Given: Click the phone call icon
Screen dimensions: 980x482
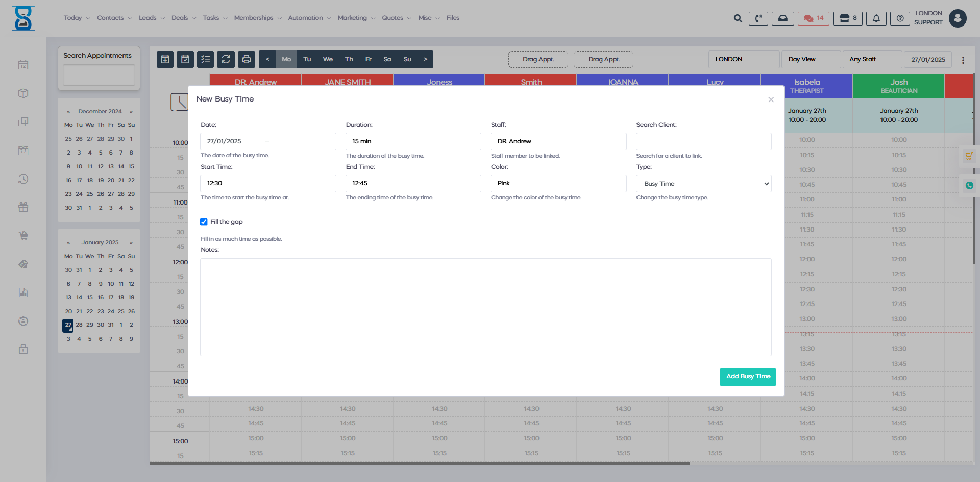Looking at the screenshot, I should [x=758, y=18].
